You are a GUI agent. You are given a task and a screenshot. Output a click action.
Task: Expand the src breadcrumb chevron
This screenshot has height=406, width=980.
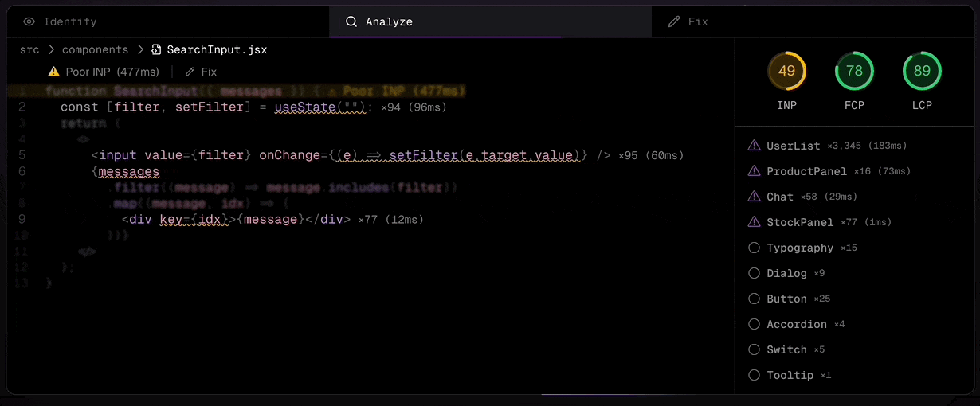pos(51,49)
